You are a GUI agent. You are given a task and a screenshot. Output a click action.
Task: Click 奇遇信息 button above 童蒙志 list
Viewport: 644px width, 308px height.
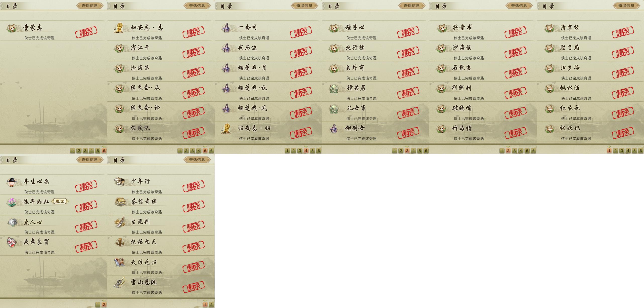(90, 6)
